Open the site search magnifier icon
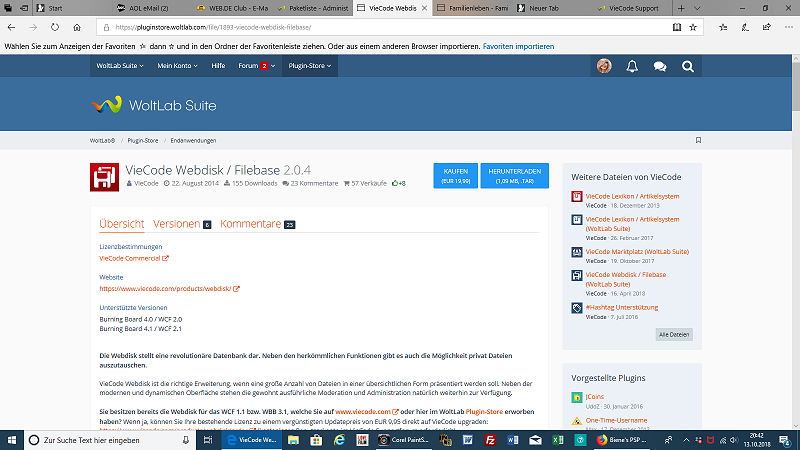 click(688, 66)
